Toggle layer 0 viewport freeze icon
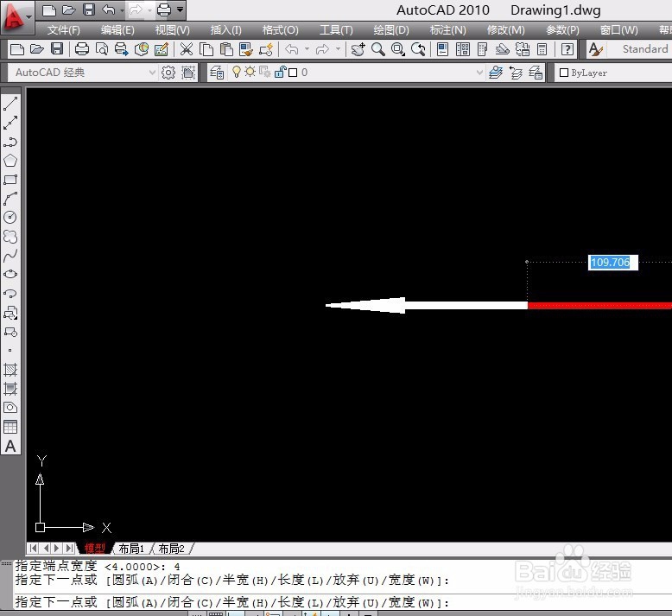 click(264, 72)
